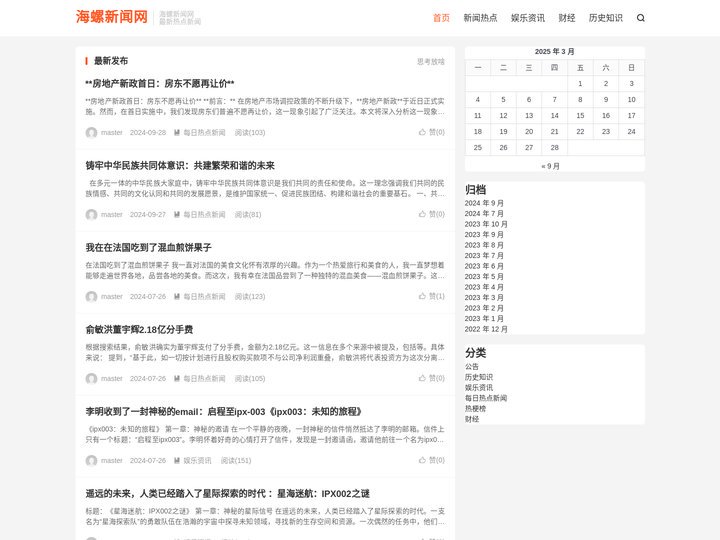Open the search icon in header
This screenshot has height=540, width=720.
tap(641, 18)
